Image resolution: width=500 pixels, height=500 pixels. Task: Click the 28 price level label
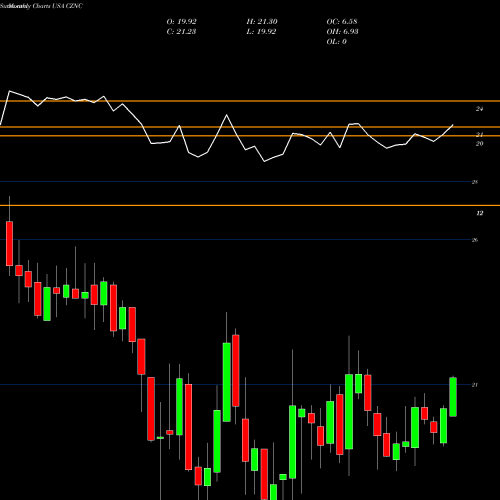tap(475, 182)
